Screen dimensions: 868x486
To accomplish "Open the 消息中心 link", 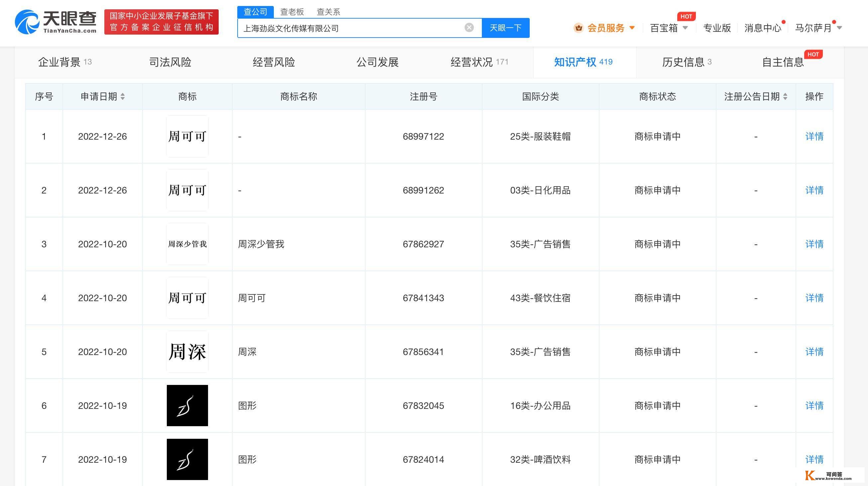I will (763, 28).
